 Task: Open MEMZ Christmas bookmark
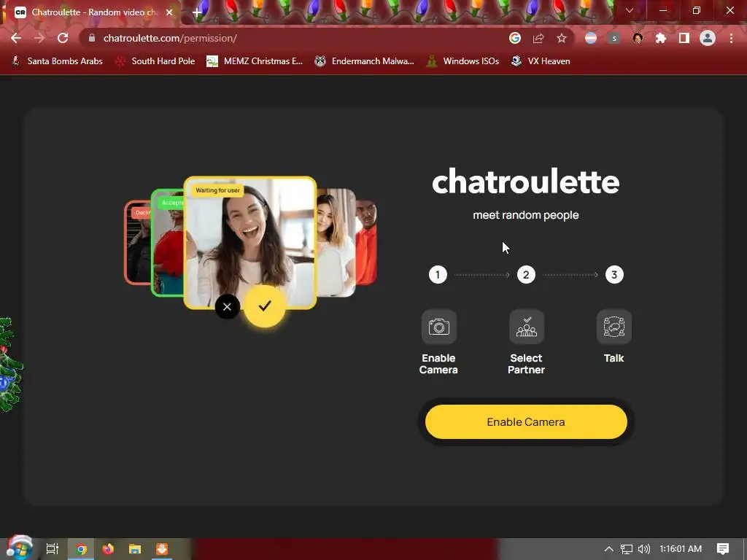click(x=255, y=61)
